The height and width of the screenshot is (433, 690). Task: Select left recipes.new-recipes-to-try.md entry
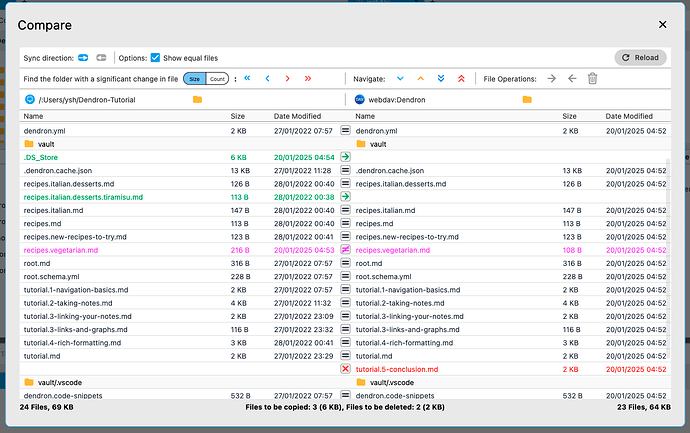pyautogui.click(x=75, y=237)
